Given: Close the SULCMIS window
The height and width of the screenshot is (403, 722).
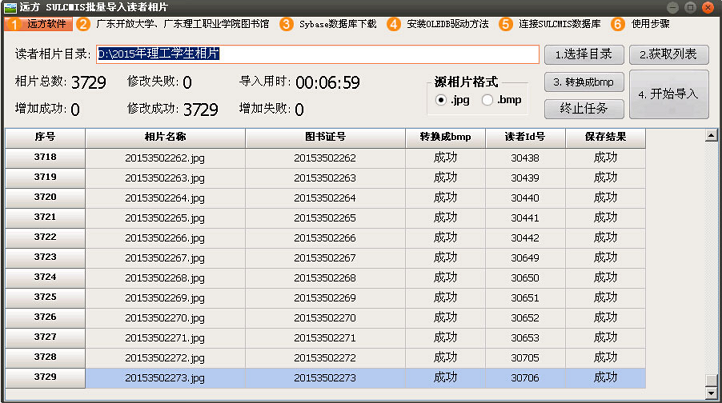Looking at the screenshot, I should click(x=708, y=7).
